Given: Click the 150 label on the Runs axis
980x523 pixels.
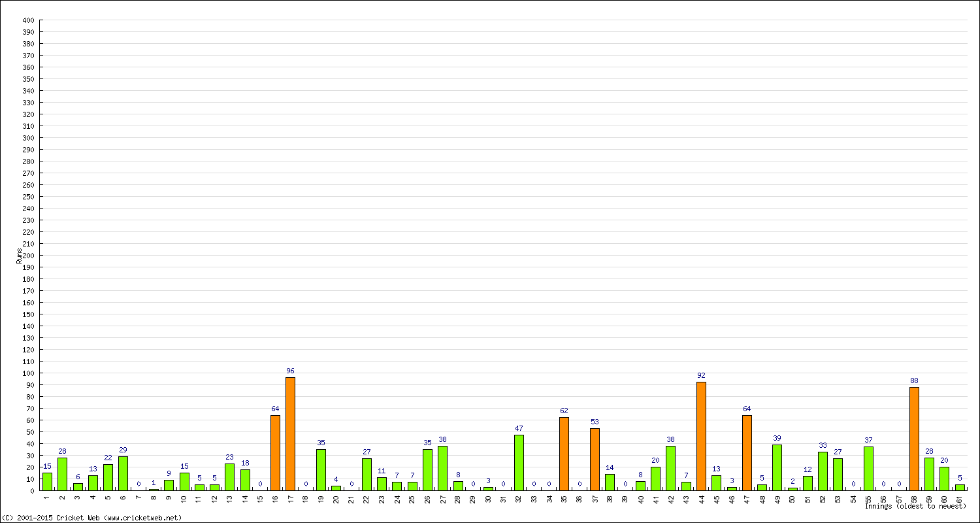Looking at the screenshot, I should coord(27,314).
